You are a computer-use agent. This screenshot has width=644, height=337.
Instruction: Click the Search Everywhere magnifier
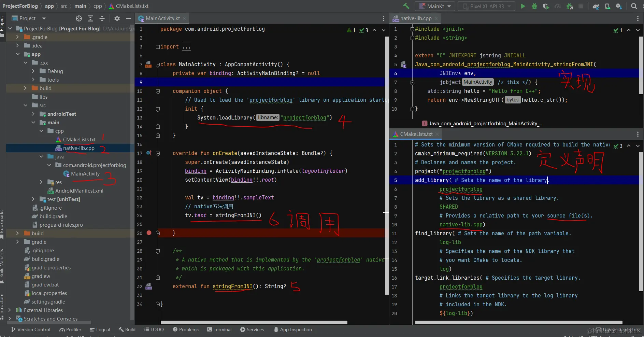point(634,6)
